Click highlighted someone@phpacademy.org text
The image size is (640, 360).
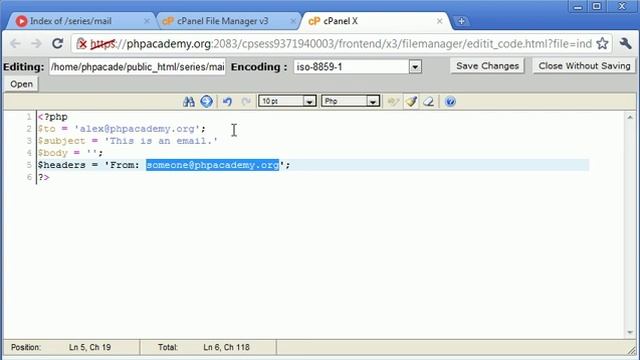(x=212, y=165)
